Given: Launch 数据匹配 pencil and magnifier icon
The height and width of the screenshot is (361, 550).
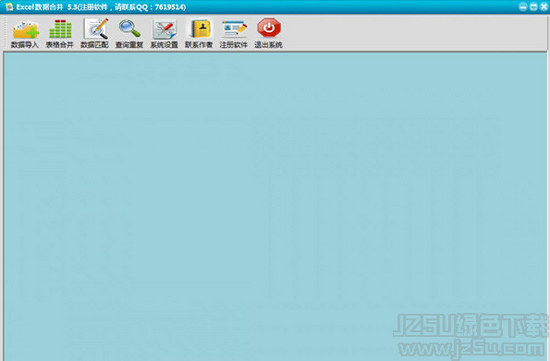Looking at the screenshot, I should pyautogui.click(x=95, y=29).
